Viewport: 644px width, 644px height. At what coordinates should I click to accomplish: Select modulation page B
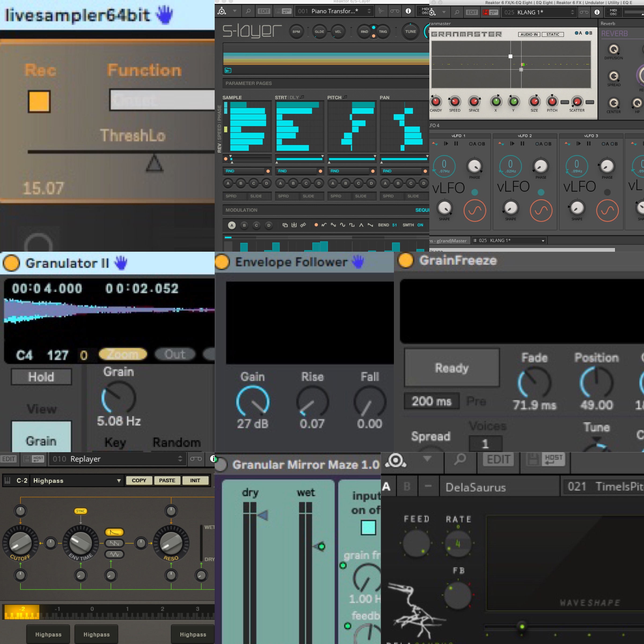pos(244,225)
